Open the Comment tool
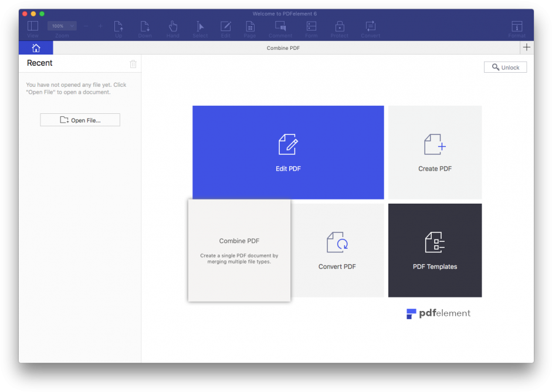552x392 pixels. (280, 27)
